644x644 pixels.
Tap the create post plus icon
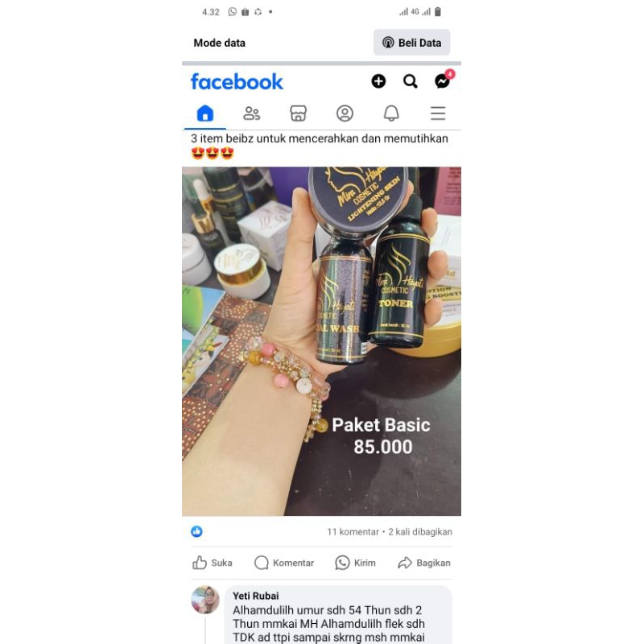point(378,81)
